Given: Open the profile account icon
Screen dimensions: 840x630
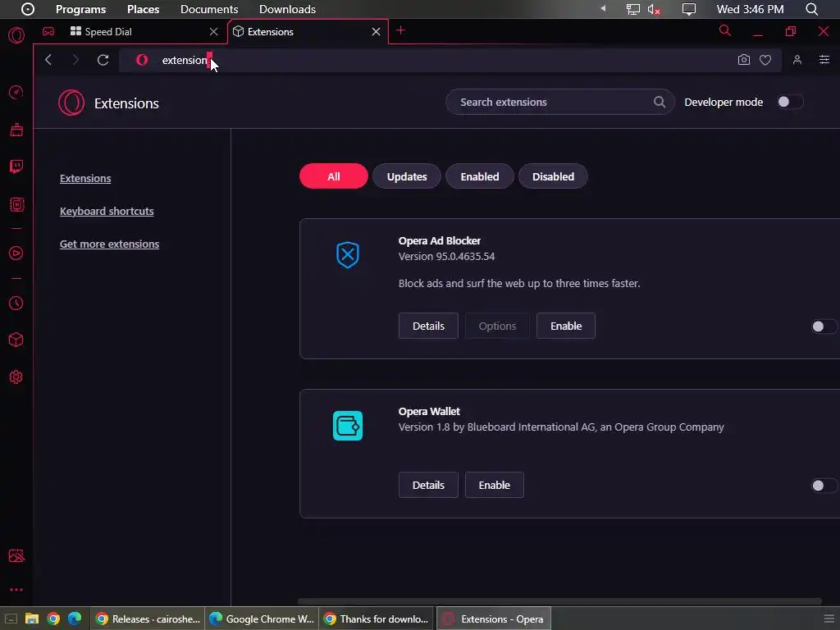Looking at the screenshot, I should pos(797,60).
